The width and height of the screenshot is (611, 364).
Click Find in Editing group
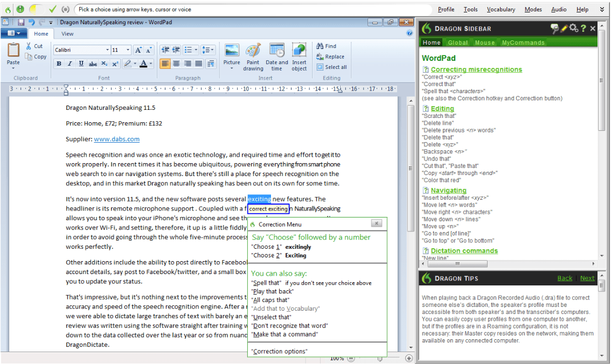point(327,46)
